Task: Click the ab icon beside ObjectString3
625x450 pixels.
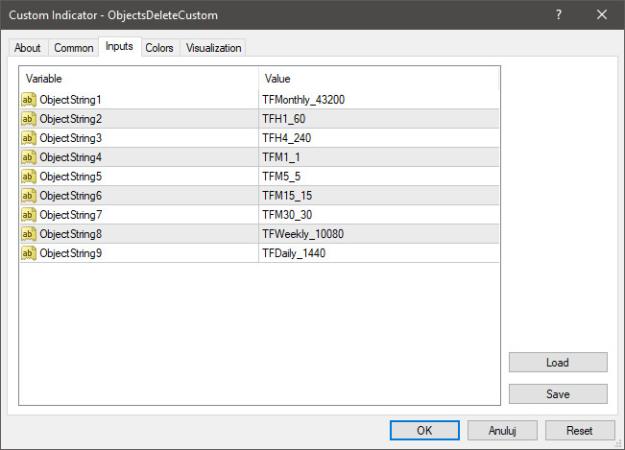Action: click(x=28, y=138)
